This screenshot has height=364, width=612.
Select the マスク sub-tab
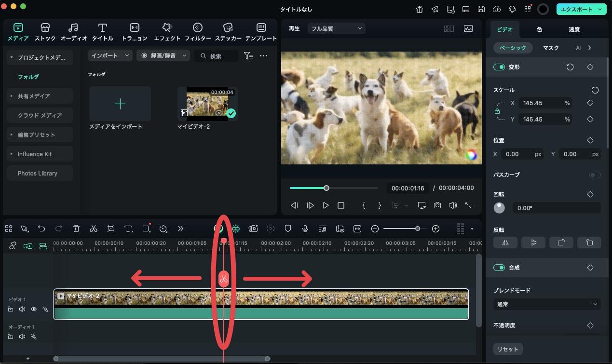(x=551, y=48)
